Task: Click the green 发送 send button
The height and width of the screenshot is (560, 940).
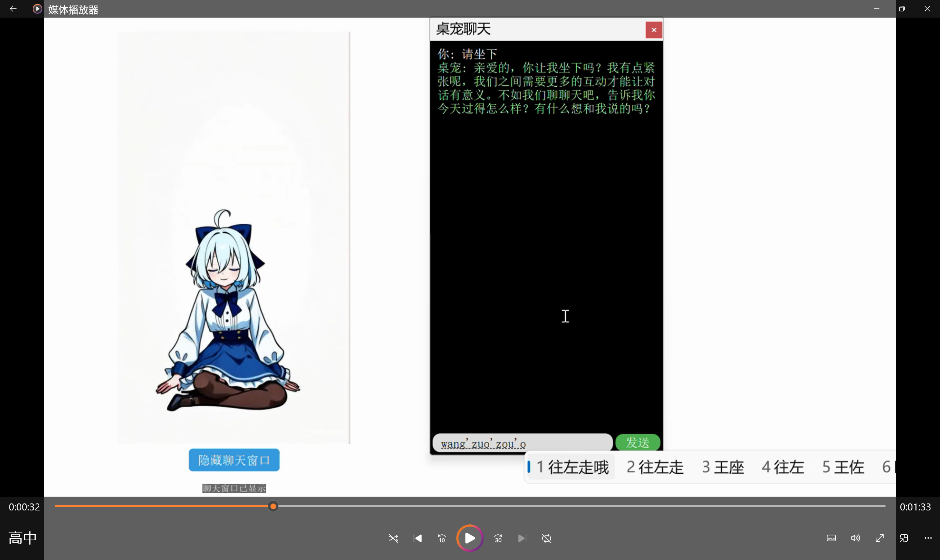Action: [x=637, y=442]
